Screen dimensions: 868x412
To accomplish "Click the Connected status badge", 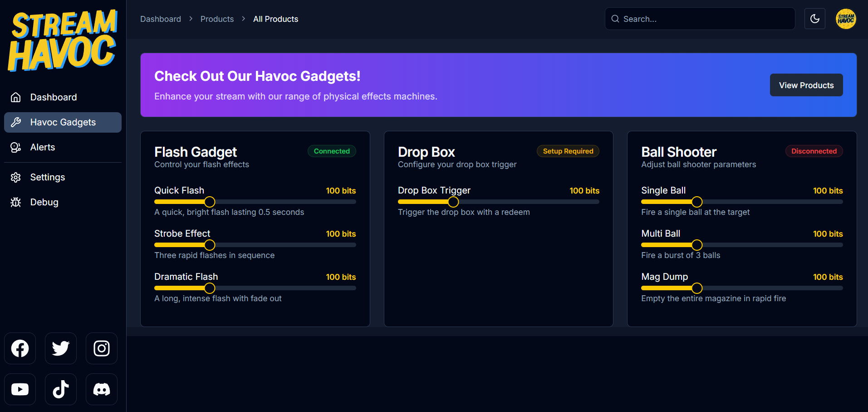I will [x=332, y=151].
